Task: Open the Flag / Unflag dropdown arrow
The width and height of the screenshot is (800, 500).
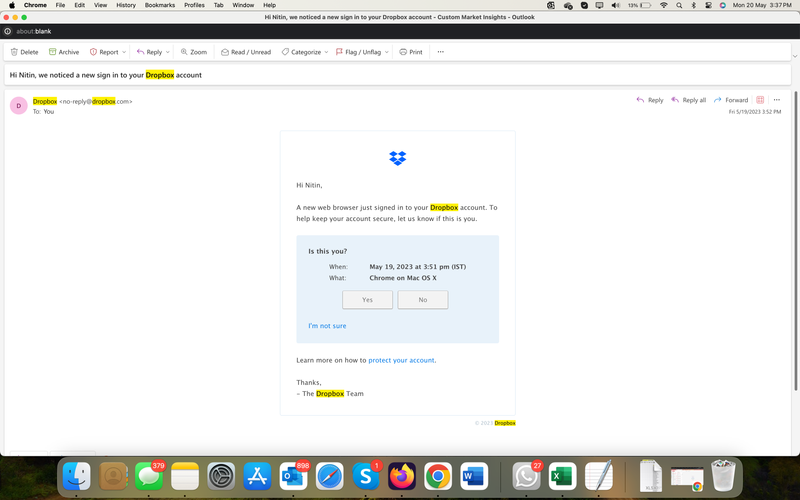Action: (x=387, y=52)
